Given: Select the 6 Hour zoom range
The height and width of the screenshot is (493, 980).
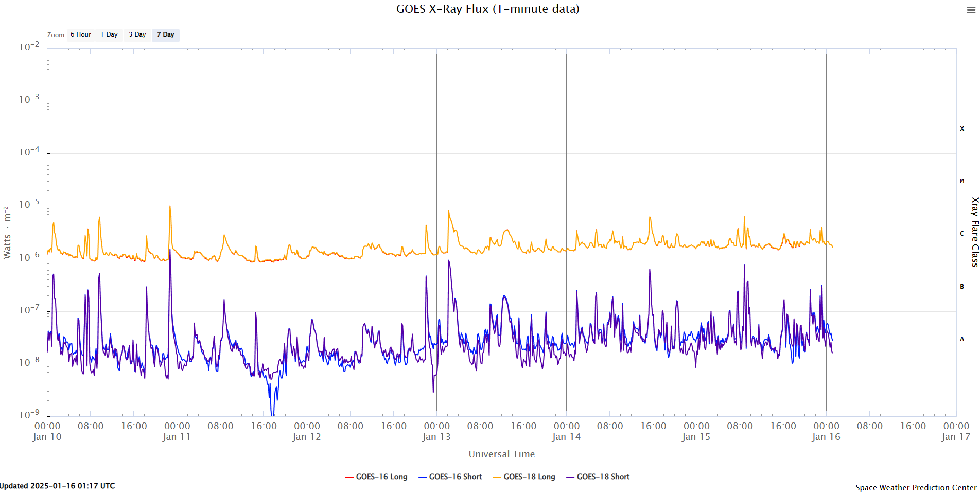Looking at the screenshot, I should coord(81,34).
